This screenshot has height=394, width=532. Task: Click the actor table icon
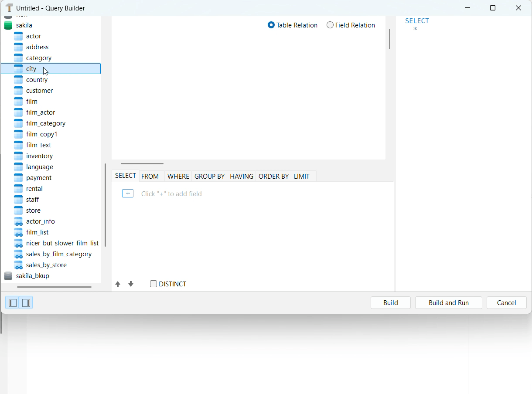click(x=18, y=36)
